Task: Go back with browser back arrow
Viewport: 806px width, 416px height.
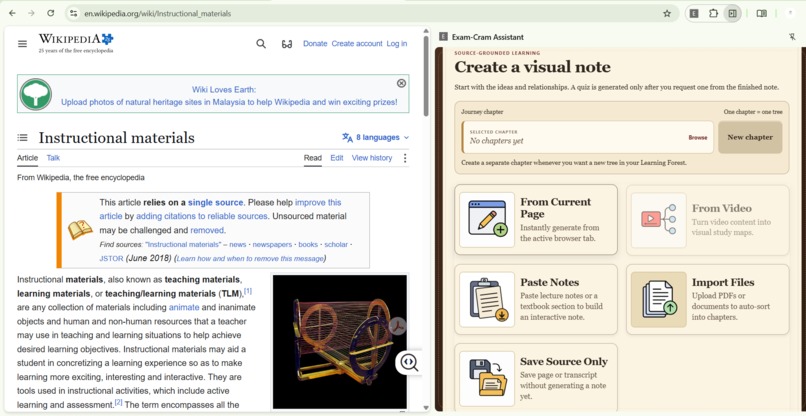Action: coord(12,13)
